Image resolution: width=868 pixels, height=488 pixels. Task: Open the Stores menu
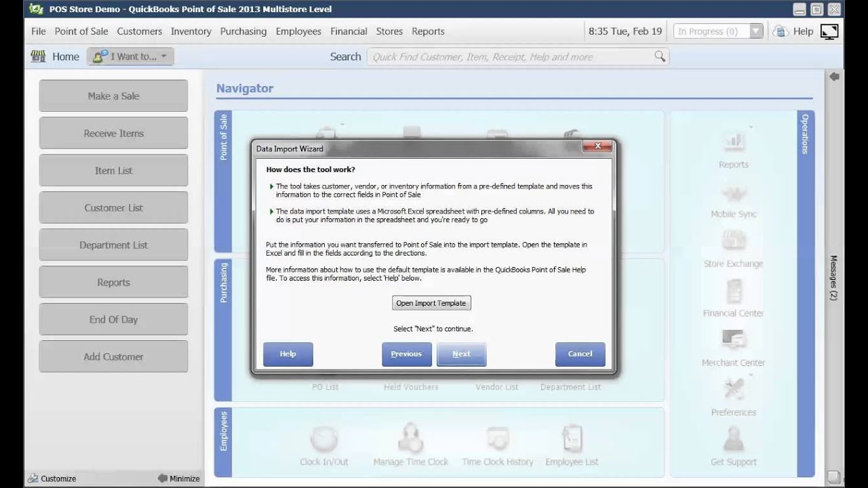pos(389,31)
